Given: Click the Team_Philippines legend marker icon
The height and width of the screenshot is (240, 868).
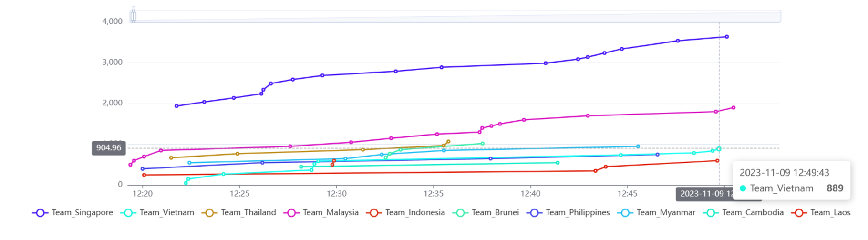Looking at the screenshot, I should pyautogui.click(x=534, y=213).
